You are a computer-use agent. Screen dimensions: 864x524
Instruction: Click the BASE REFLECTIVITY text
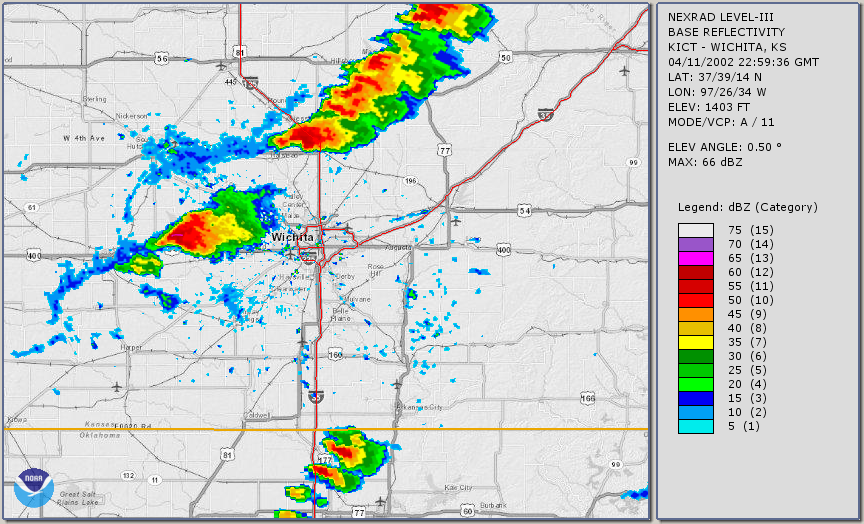(726, 33)
